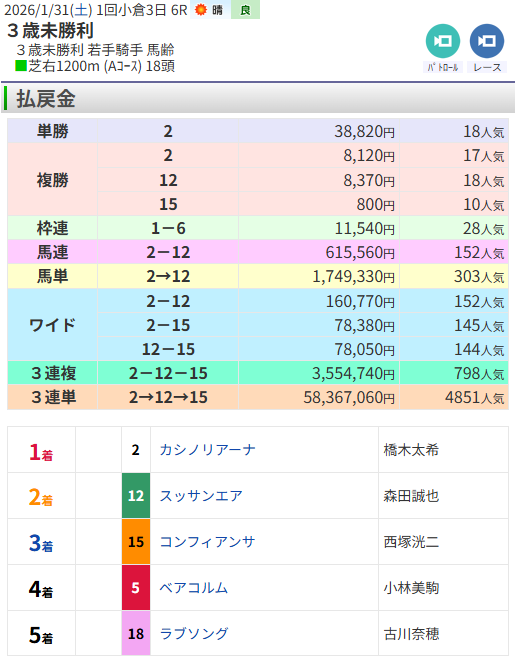Click the race date 2026/1/31(土)

(x=48, y=10)
